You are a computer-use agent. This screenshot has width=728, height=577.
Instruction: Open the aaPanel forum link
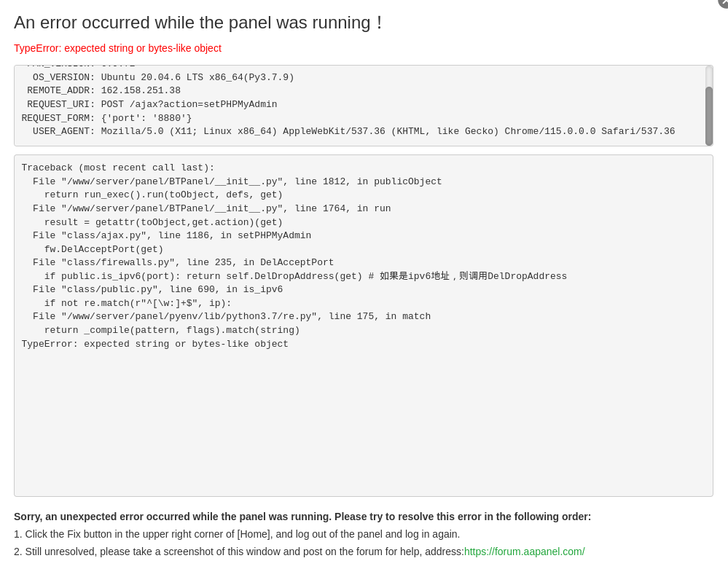pyautogui.click(x=524, y=552)
